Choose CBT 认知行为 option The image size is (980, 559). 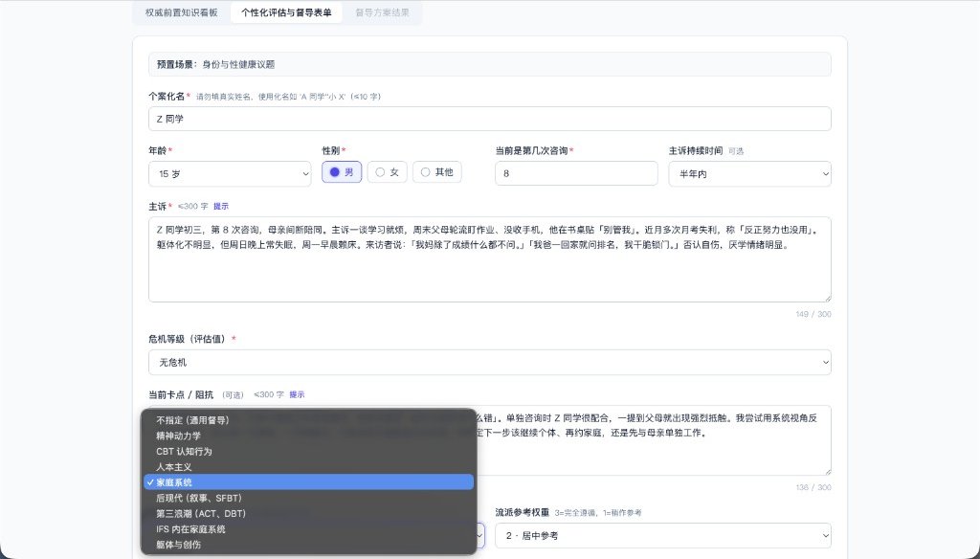(x=309, y=451)
